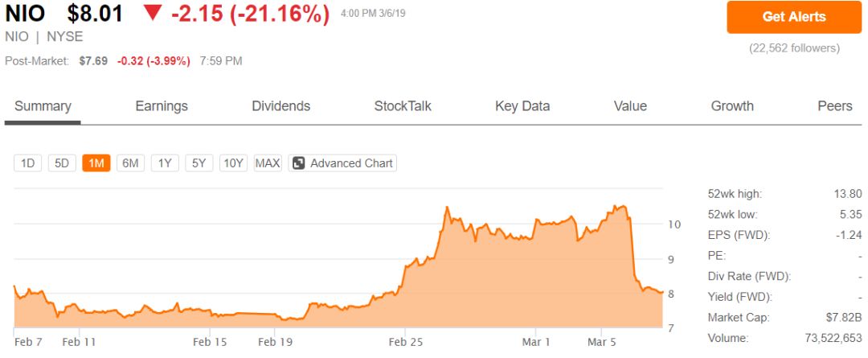
Task: Switch to the Earnings tab
Action: [162, 106]
